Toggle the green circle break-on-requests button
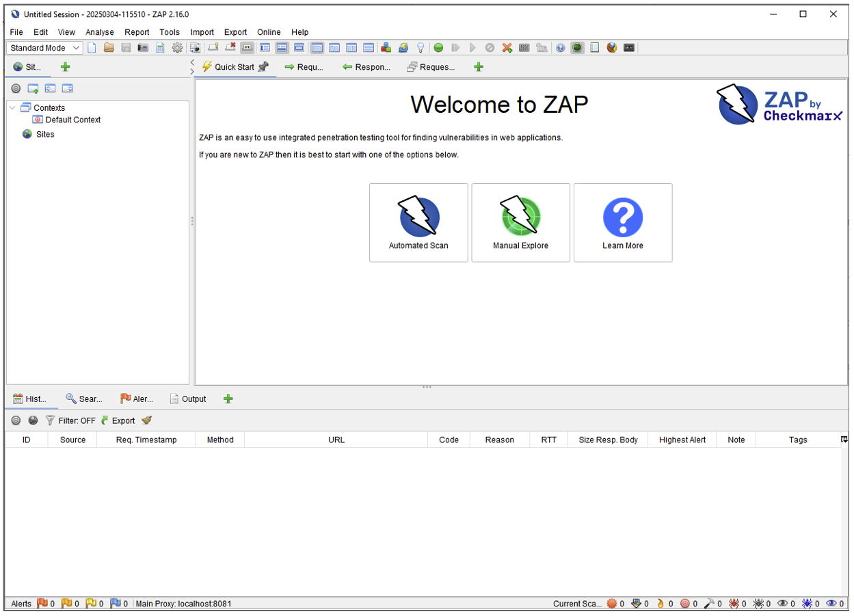 coord(438,48)
